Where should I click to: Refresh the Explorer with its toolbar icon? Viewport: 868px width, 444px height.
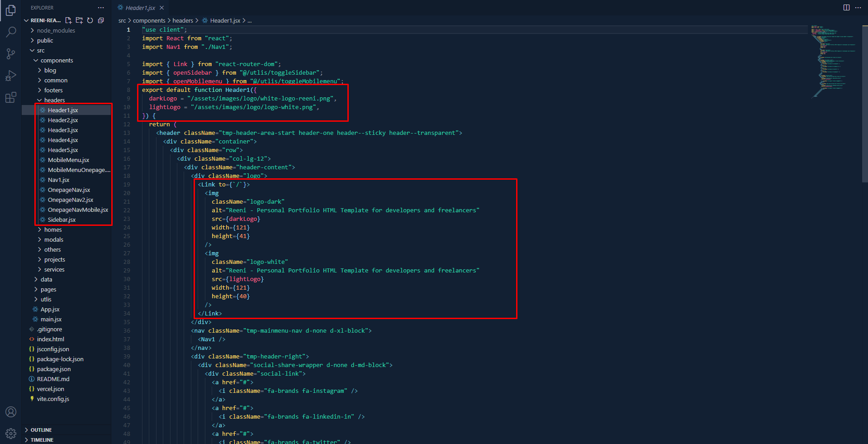click(x=90, y=20)
